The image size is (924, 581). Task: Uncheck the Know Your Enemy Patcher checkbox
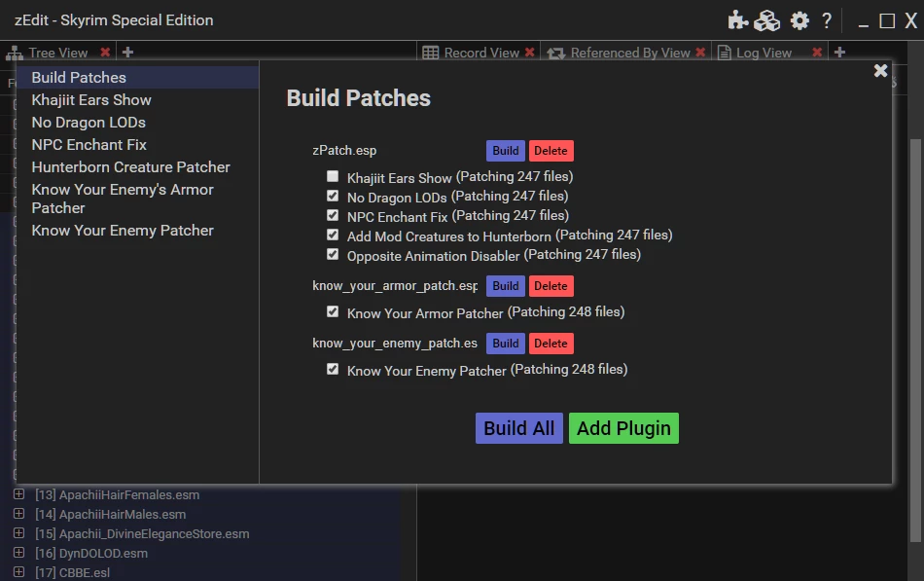(333, 369)
